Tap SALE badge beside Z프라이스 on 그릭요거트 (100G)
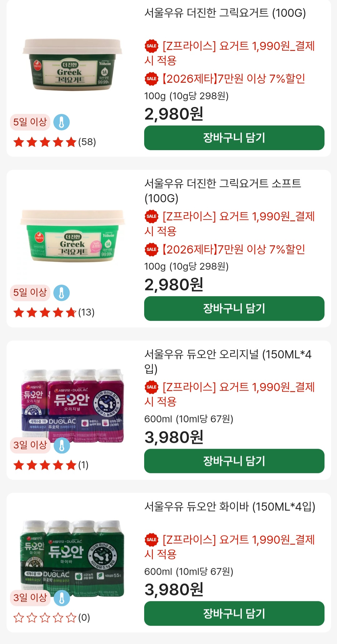Viewport: 337px width, 644px height. point(152,46)
